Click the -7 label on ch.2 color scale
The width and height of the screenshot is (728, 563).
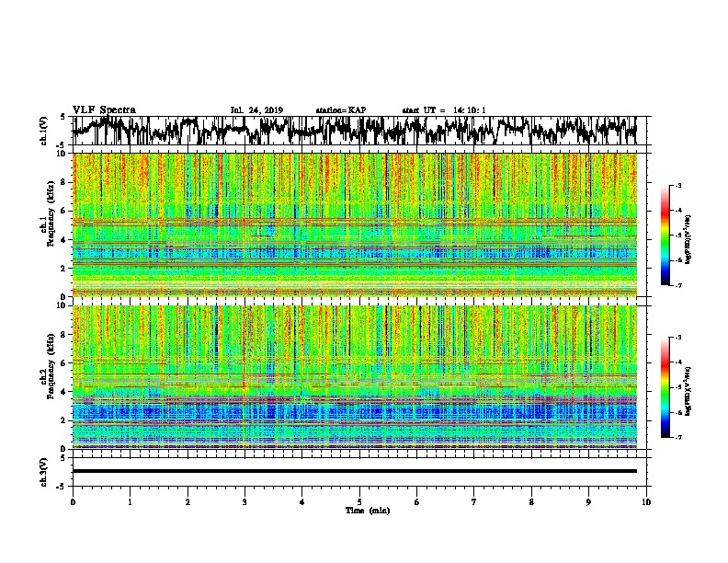[677, 438]
